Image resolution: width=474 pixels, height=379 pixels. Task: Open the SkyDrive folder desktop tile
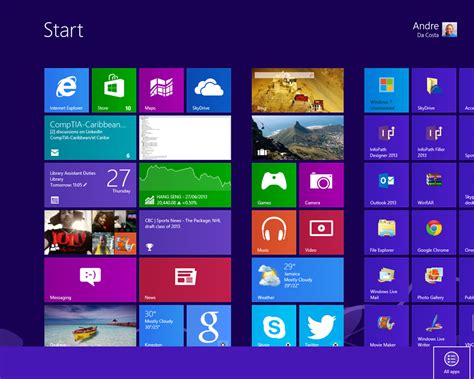[434, 90]
